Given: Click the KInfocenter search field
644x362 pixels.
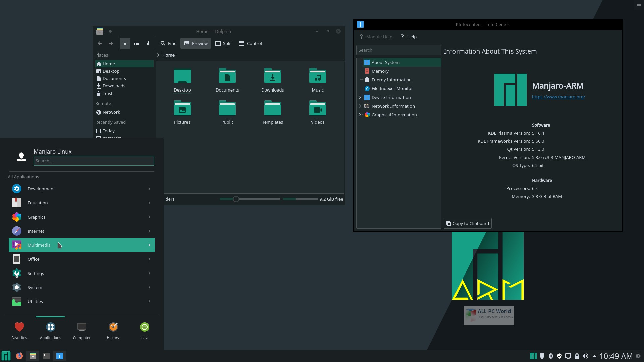Looking at the screenshot, I should pos(398,50).
